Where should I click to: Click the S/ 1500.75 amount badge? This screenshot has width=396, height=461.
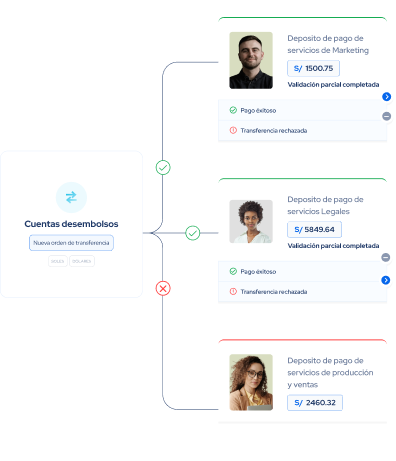pyautogui.click(x=313, y=68)
